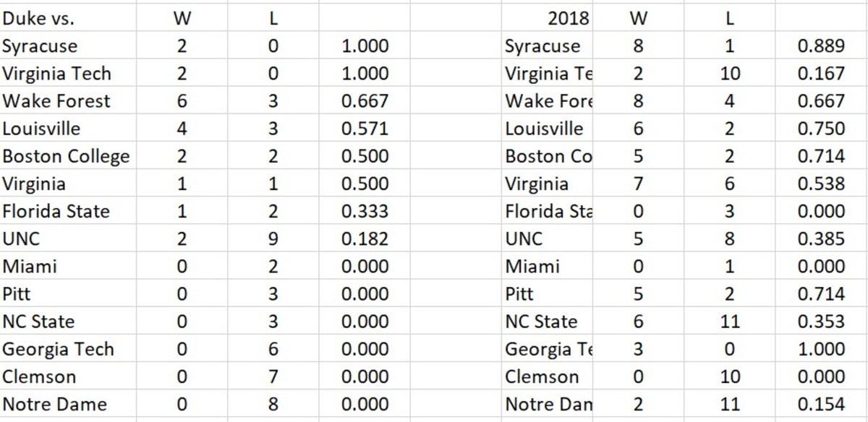Select Virginia Tech cell in left table
Screen dimensions: 868x422
point(57,74)
